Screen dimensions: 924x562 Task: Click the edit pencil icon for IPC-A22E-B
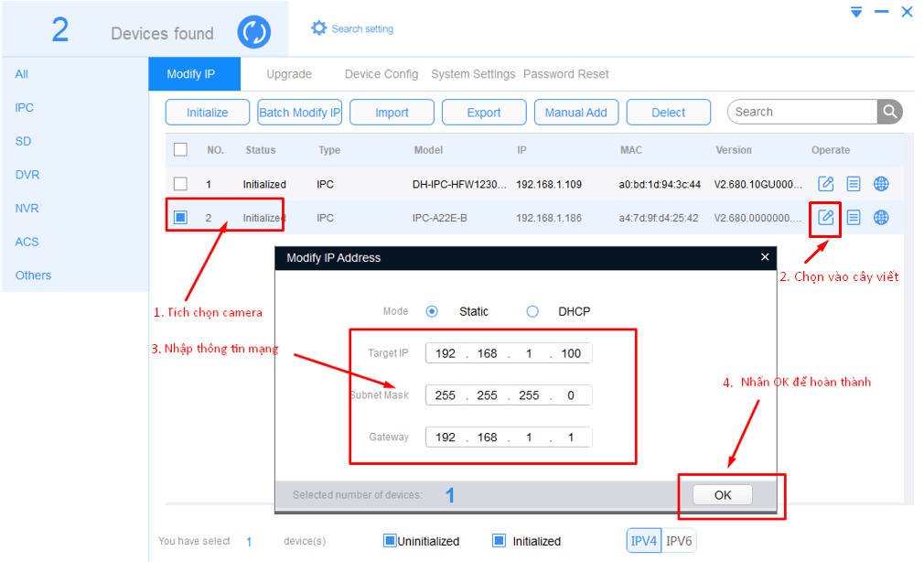coord(825,217)
